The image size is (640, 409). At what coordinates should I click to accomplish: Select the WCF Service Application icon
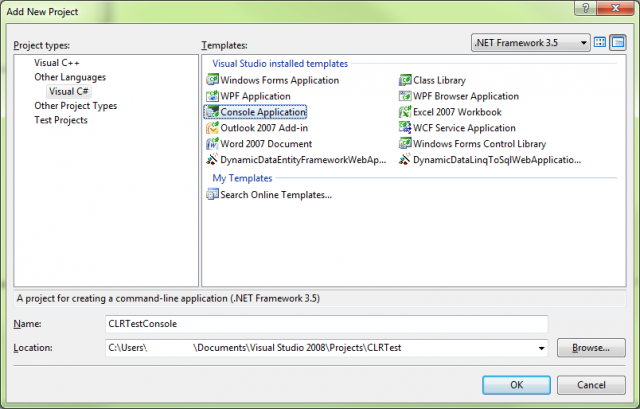pos(405,128)
